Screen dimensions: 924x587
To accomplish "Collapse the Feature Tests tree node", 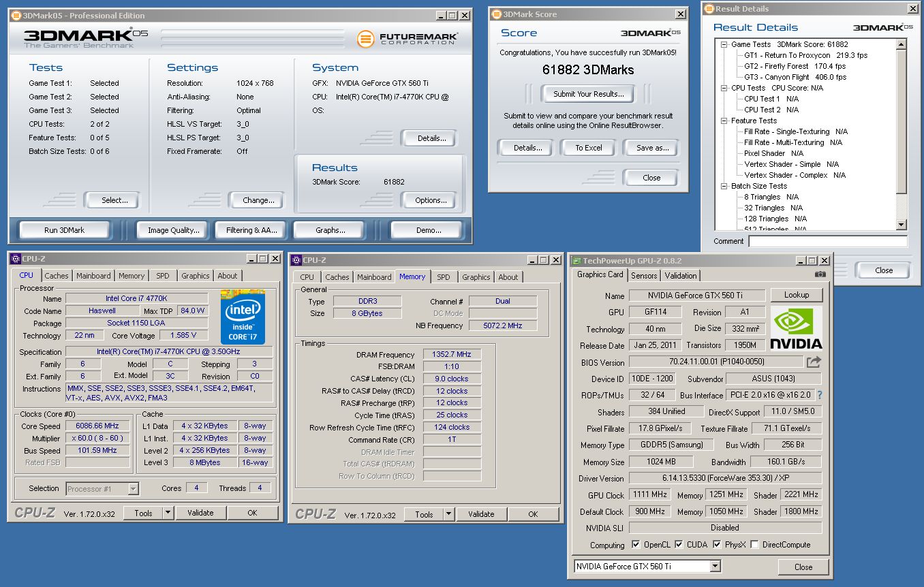I will [x=724, y=121].
